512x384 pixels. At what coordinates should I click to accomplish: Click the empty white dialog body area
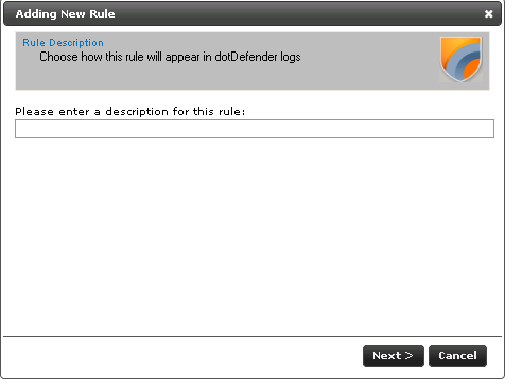tap(252, 233)
